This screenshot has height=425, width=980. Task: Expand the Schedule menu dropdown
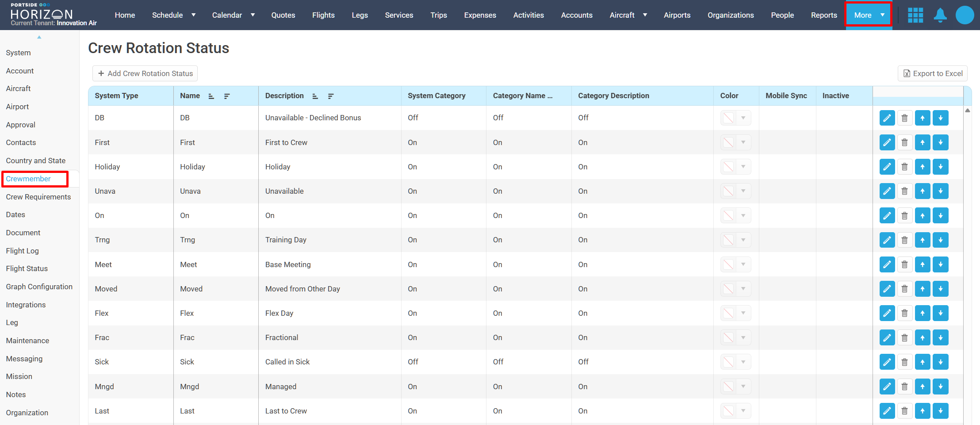193,15
